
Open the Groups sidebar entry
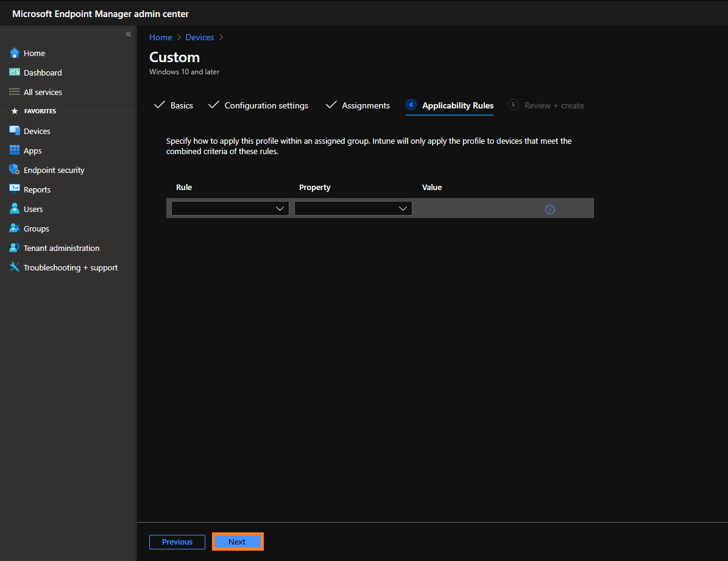coord(36,229)
